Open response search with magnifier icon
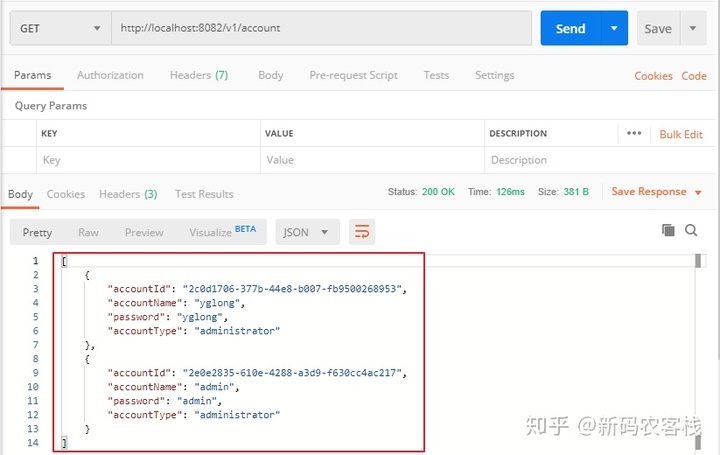720x455 pixels. (x=691, y=230)
